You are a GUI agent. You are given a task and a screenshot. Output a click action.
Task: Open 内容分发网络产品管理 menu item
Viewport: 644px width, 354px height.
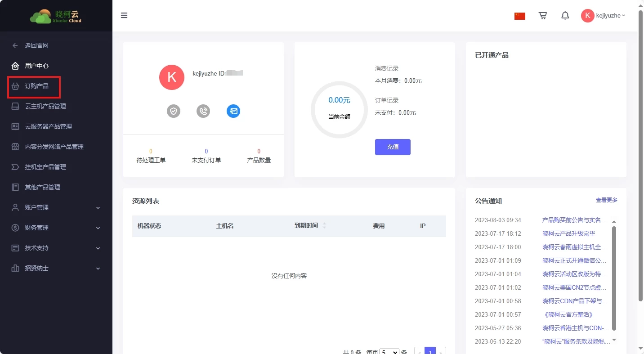[54, 147]
